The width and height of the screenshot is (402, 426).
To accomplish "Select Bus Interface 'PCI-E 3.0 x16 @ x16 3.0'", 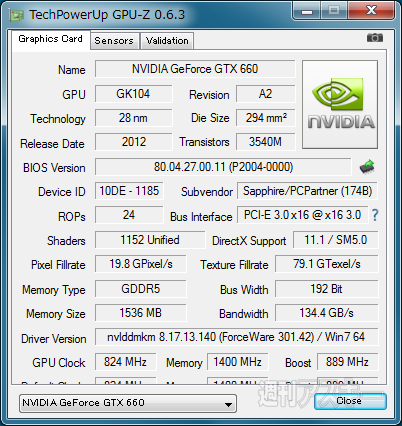I will 303,215.
